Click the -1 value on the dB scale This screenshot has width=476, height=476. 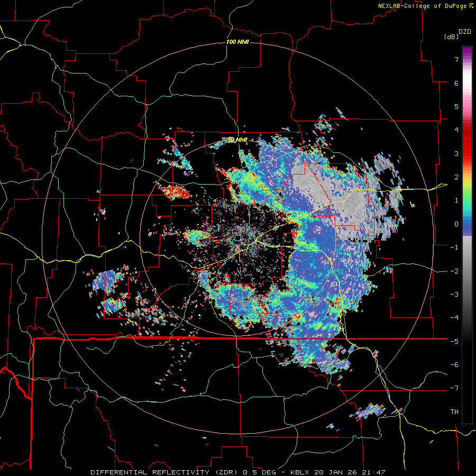click(454, 248)
